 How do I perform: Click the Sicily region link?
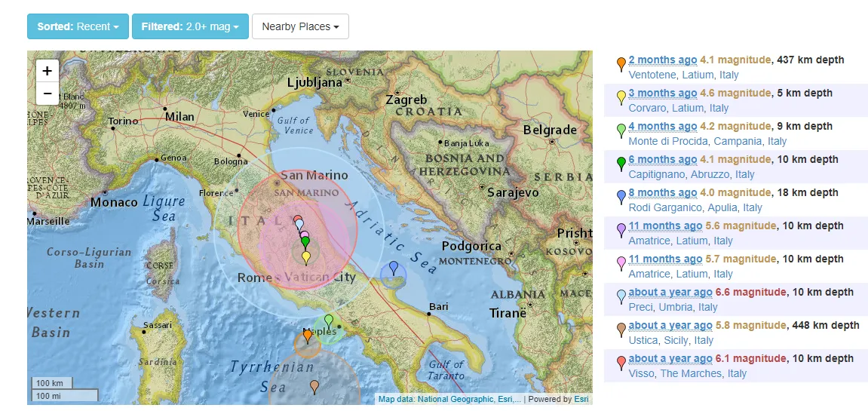click(x=675, y=341)
